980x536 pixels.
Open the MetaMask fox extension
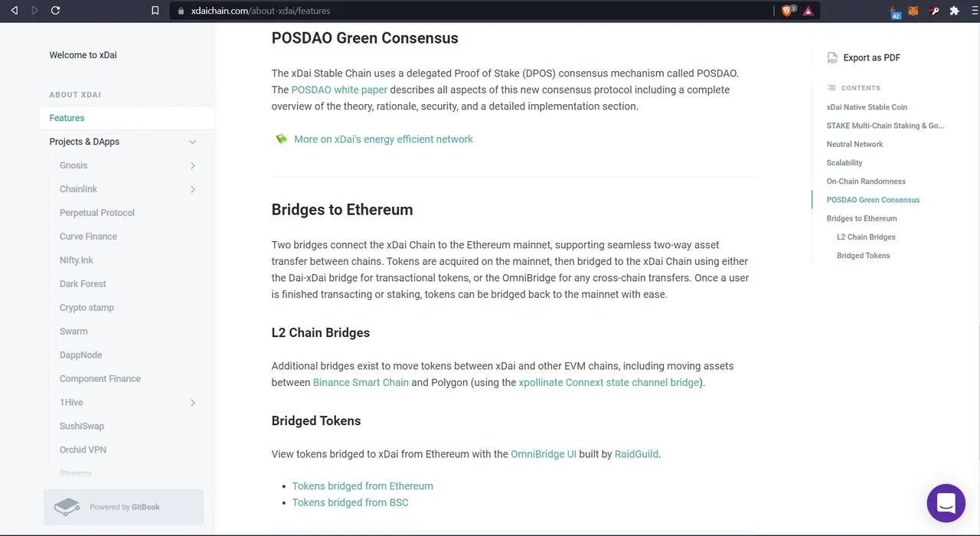pyautogui.click(x=913, y=11)
